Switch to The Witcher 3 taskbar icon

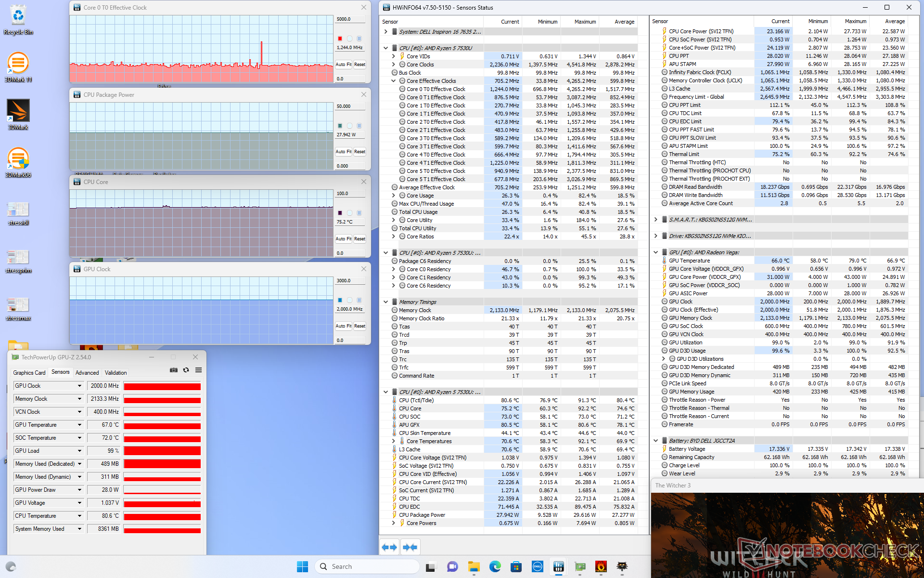tap(622, 566)
